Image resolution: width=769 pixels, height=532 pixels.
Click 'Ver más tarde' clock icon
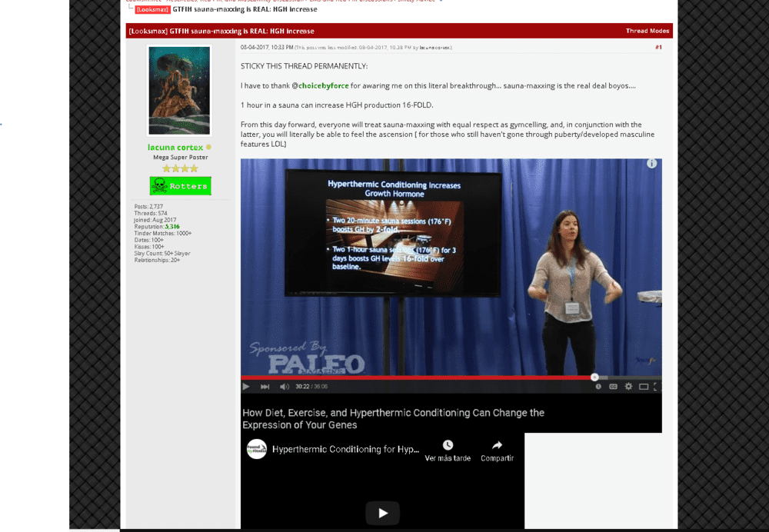[448, 445]
